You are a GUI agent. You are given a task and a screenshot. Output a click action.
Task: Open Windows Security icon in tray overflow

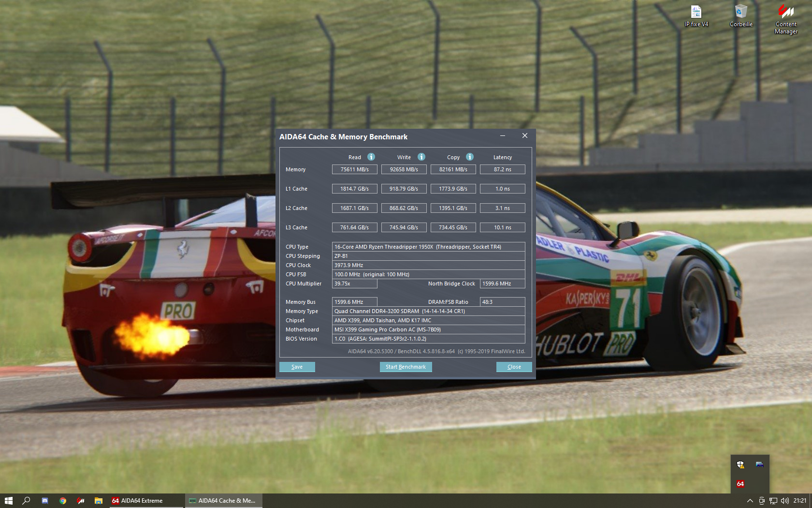(x=740, y=464)
